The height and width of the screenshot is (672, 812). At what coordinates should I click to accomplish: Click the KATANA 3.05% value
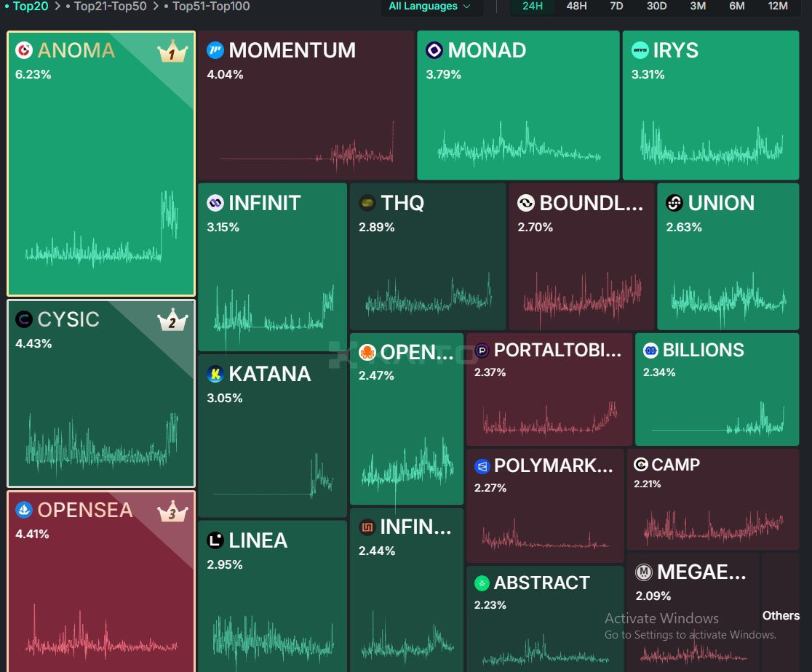point(225,398)
